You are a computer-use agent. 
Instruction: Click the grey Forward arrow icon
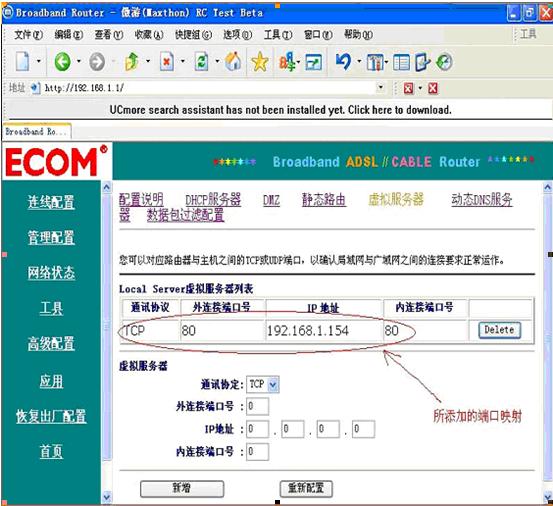(x=97, y=62)
